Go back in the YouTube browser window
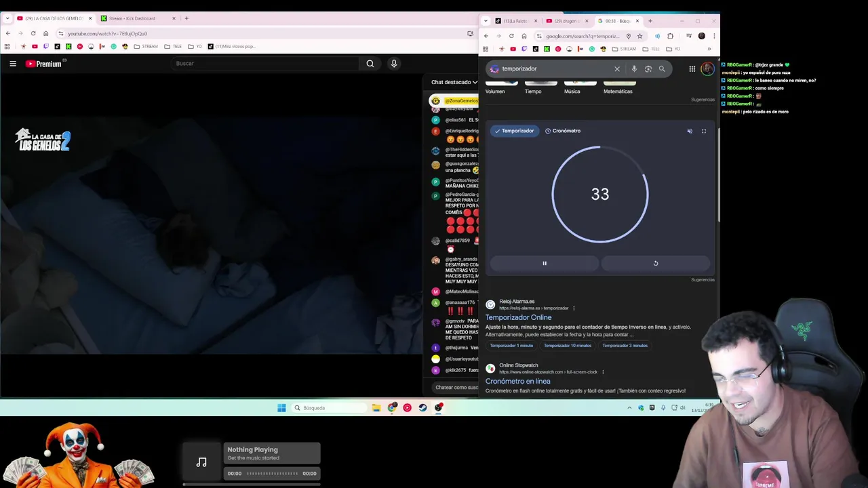The height and width of the screenshot is (488, 868). pos(7,33)
